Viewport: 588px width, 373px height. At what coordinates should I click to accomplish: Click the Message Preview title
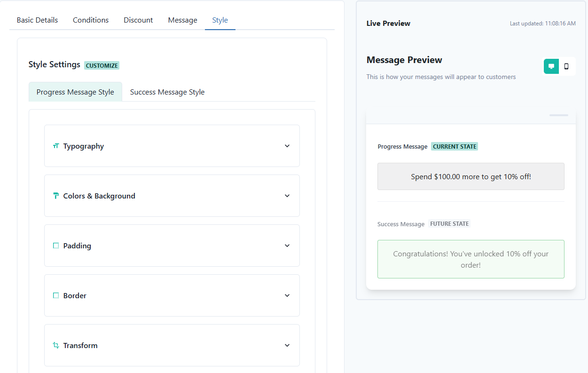pos(404,60)
